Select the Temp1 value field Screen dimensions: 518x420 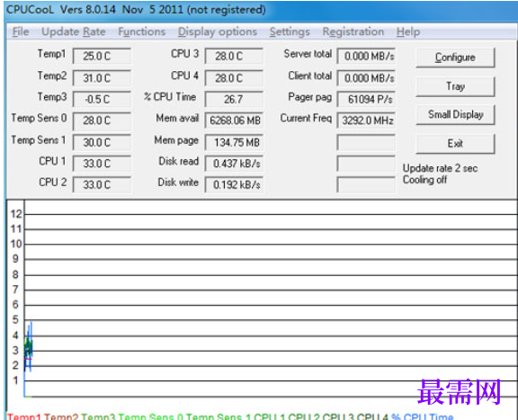(102, 56)
